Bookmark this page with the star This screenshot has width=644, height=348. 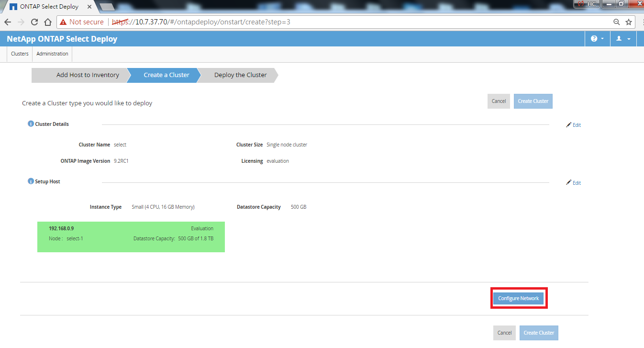click(x=629, y=22)
